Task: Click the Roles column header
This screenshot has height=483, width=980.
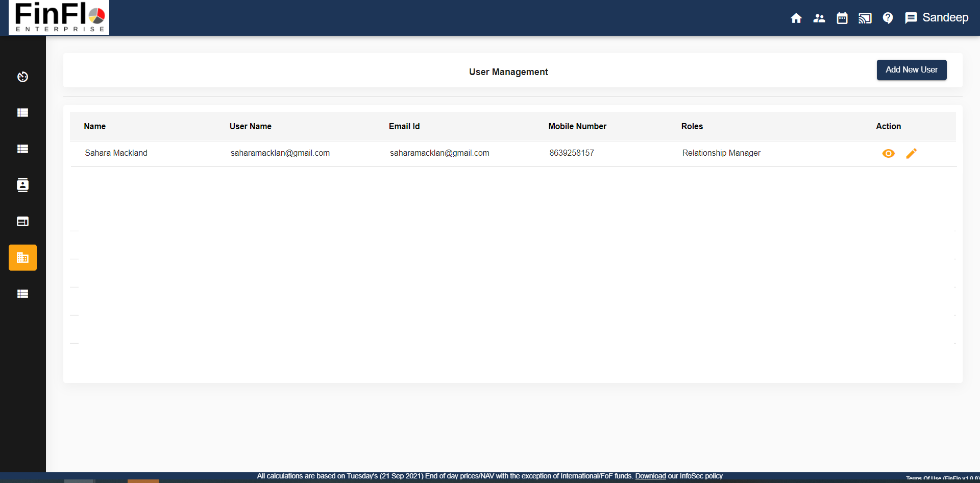Action: click(x=692, y=127)
